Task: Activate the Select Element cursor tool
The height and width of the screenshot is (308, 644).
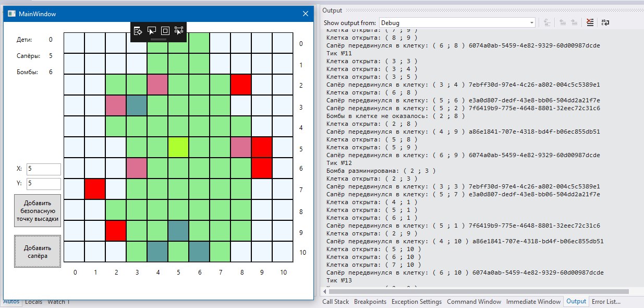Action: [x=152, y=31]
